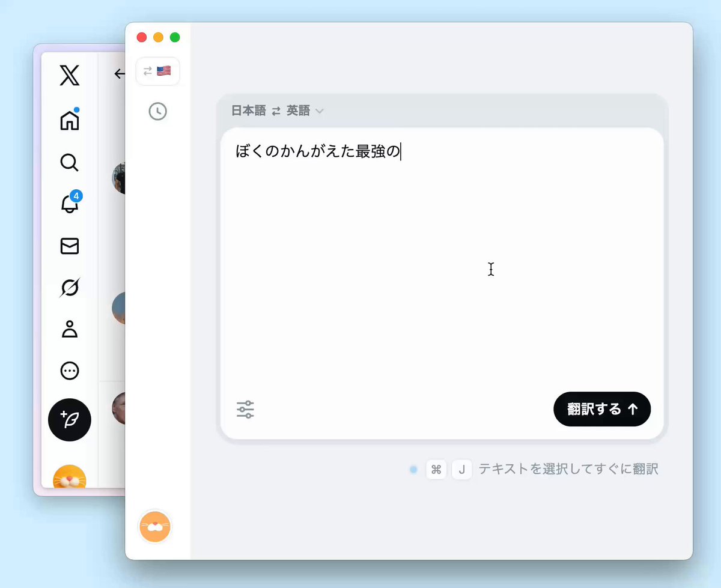The width and height of the screenshot is (721, 588).
Task: Open X messages envelope icon
Action: point(70,246)
